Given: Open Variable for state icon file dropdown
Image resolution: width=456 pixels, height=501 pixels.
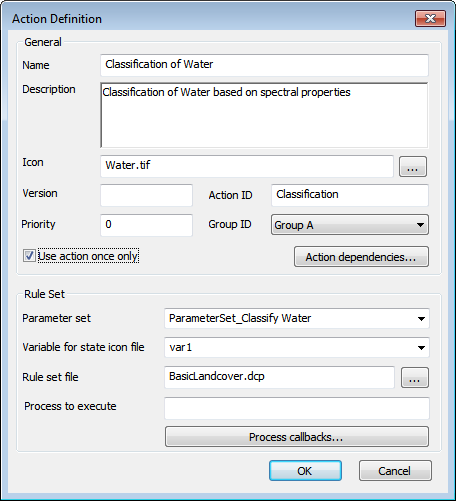Looking at the screenshot, I should tap(297, 347).
